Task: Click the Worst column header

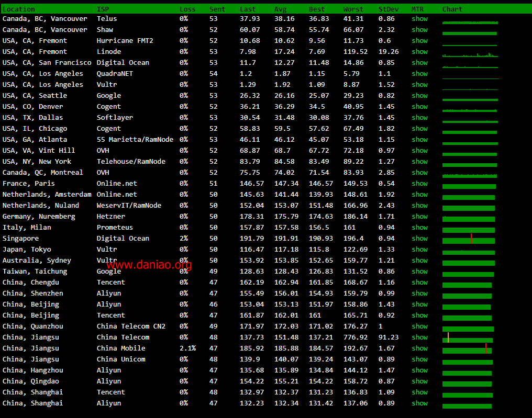Action: click(x=353, y=9)
